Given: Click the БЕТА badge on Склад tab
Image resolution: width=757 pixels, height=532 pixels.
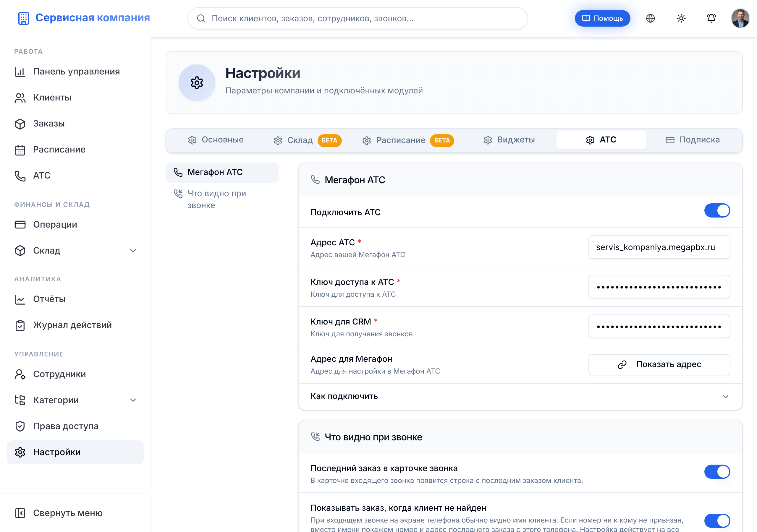Looking at the screenshot, I should (329, 140).
